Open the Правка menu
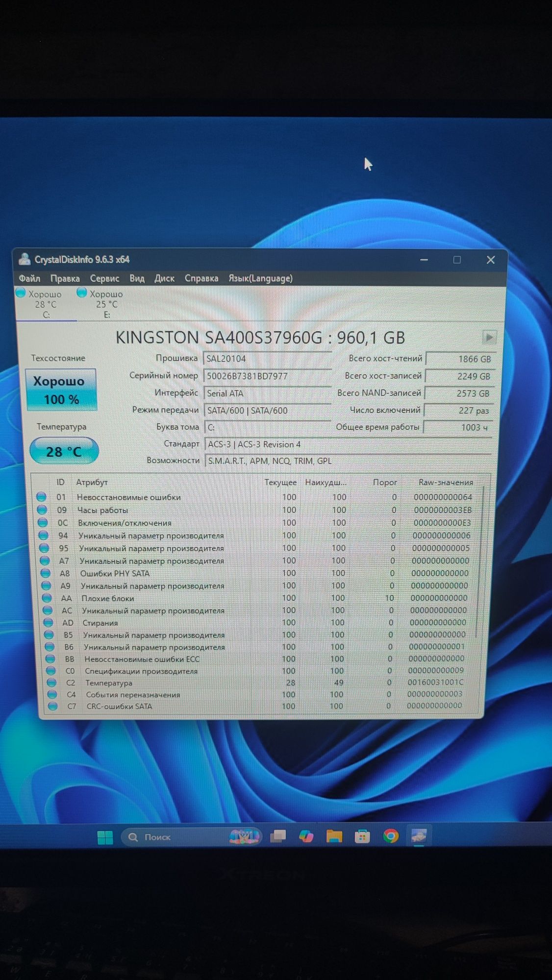 coord(65,278)
